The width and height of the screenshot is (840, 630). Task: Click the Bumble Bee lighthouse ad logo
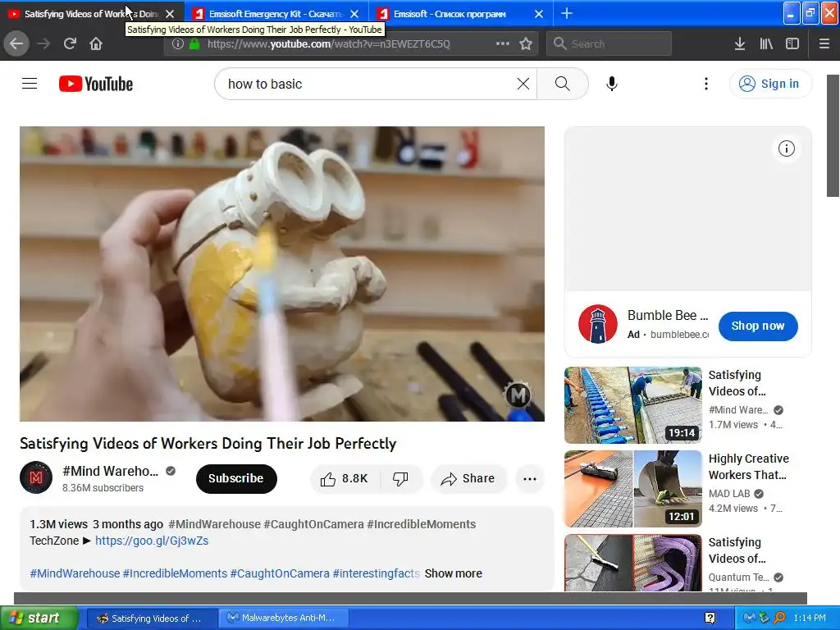tap(598, 324)
